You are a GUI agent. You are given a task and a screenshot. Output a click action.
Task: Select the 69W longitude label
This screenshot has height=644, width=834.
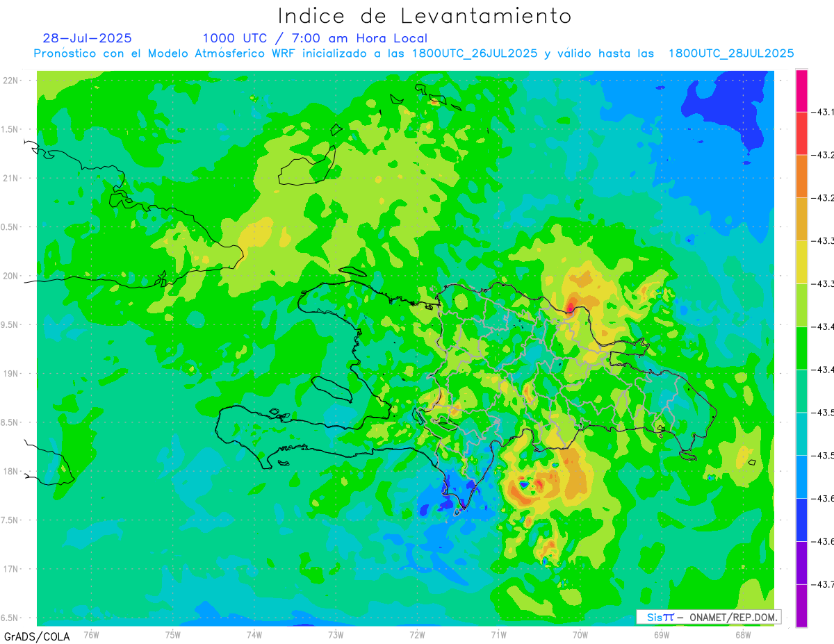pos(662,634)
